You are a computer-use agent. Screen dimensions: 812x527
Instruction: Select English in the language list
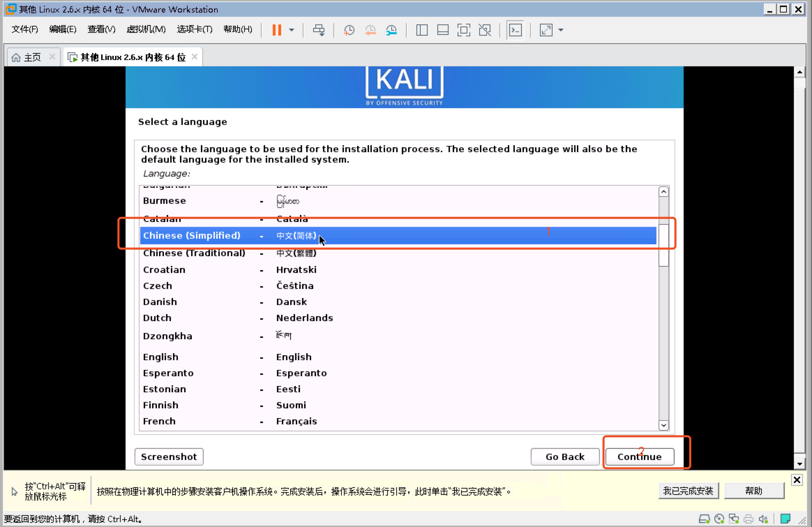(x=160, y=357)
